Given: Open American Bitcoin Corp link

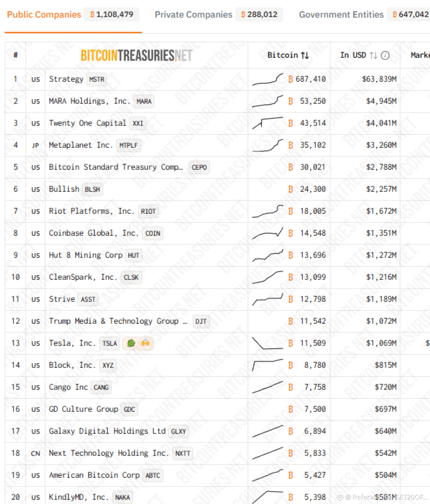Looking at the screenshot, I should pos(94,475).
